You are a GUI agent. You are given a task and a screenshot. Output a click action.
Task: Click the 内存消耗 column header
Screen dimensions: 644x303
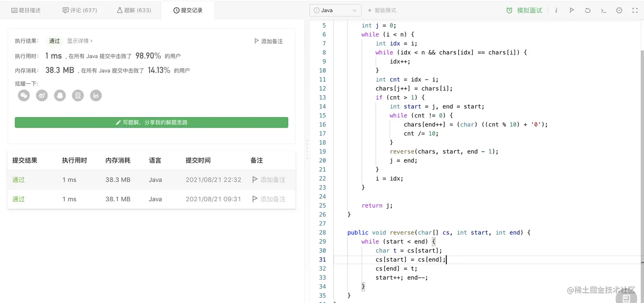coord(118,160)
